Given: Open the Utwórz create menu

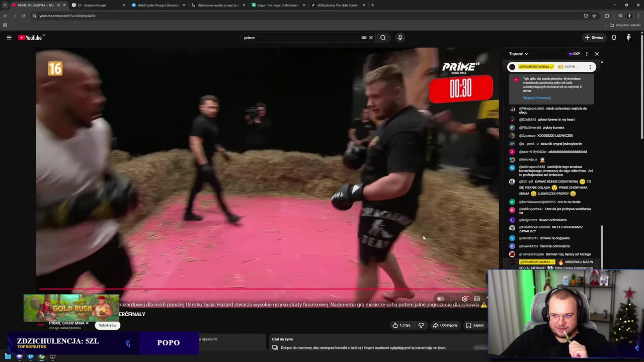Looking at the screenshot, I should 594,38.
